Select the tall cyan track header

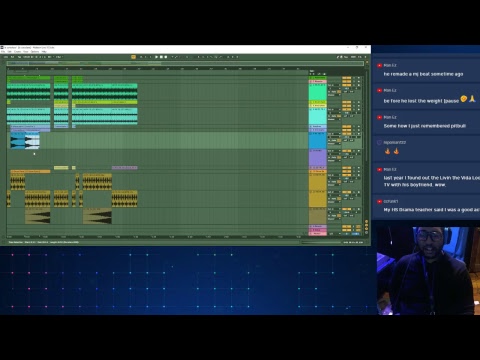coord(318,116)
